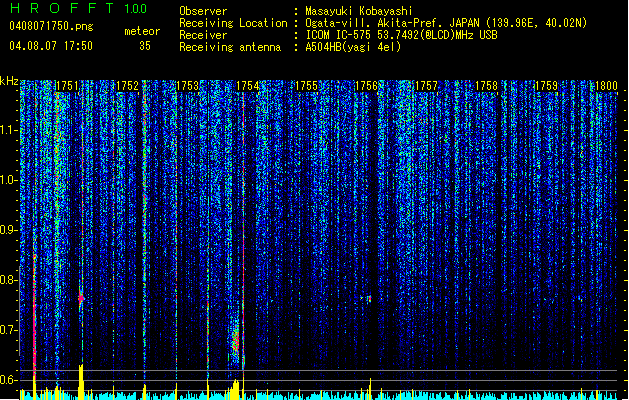Viewport: 629px width, 400px height.
Task: Click the tall yellow power peak after 1751
Action: click(x=81, y=382)
